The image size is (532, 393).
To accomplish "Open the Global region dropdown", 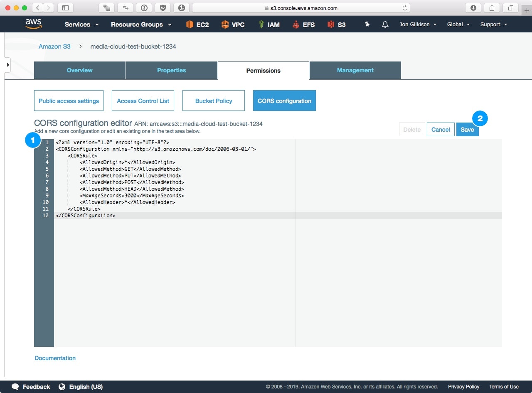I will (x=458, y=25).
